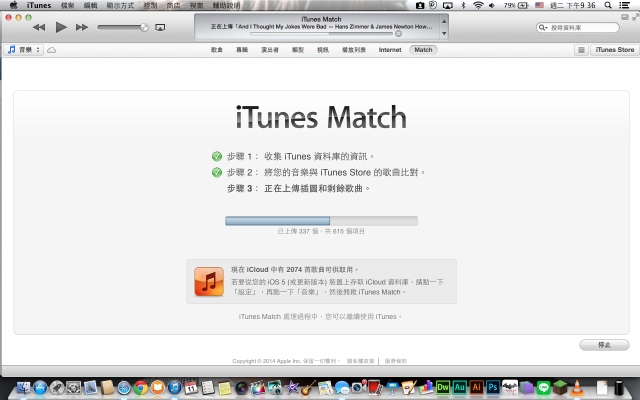This screenshot has width=640, height=400.
Task: Open the Edit (編輯) menu
Action: pos(90,5)
